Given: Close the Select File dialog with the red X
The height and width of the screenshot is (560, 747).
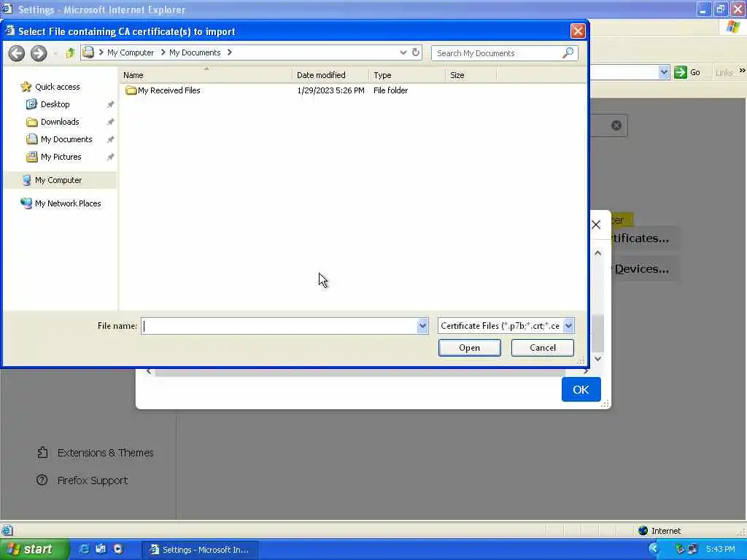Looking at the screenshot, I should (578, 31).
